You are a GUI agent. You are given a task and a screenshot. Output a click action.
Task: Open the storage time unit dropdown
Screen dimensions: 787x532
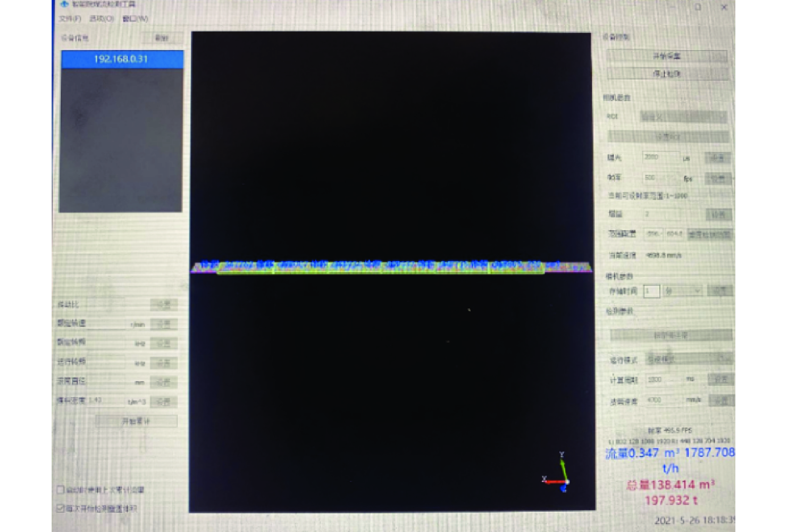click(x=682, y=291)
